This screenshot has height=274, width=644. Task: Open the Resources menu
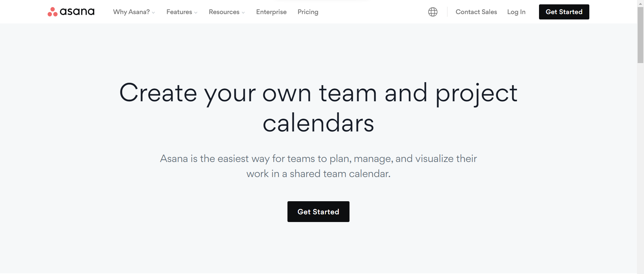(224, 12)
